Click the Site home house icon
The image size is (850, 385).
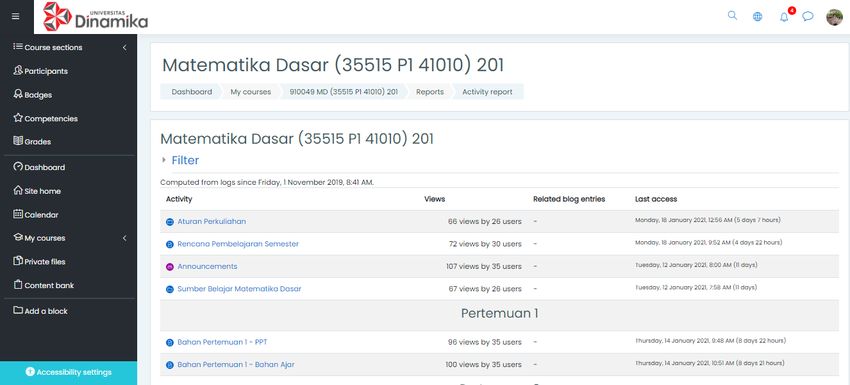[18, 190]
